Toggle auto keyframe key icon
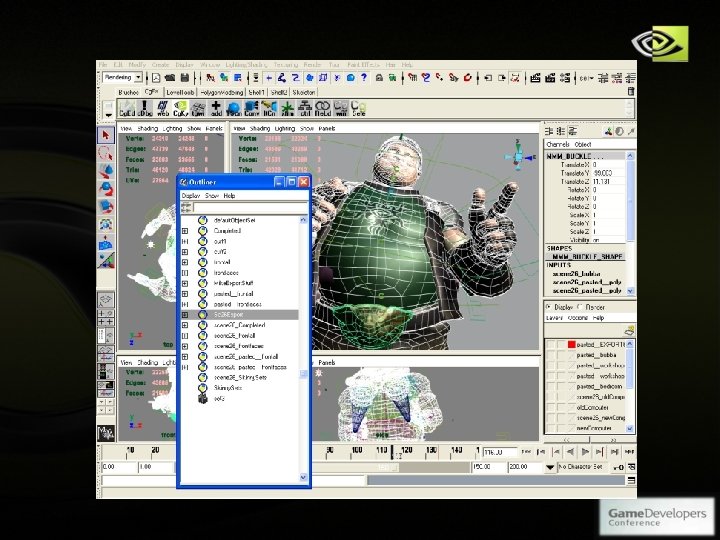Image resolution: width=720 pixels, height=540 pixels. [x=619, y=467]
